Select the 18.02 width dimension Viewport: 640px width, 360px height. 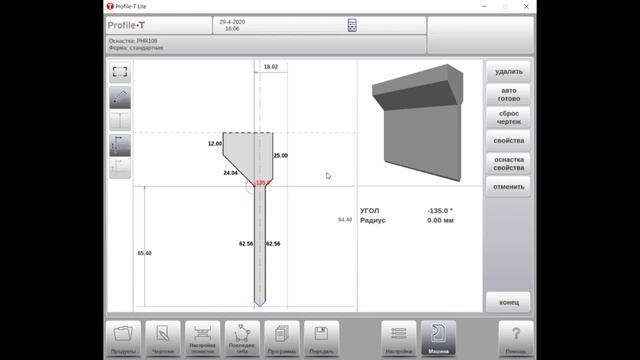tap(271, 67)
